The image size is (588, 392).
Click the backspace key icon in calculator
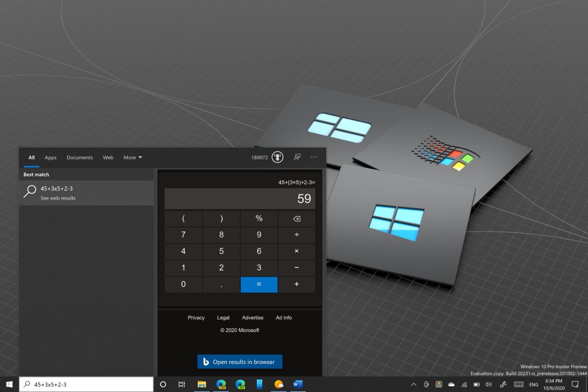click(297, 219)
